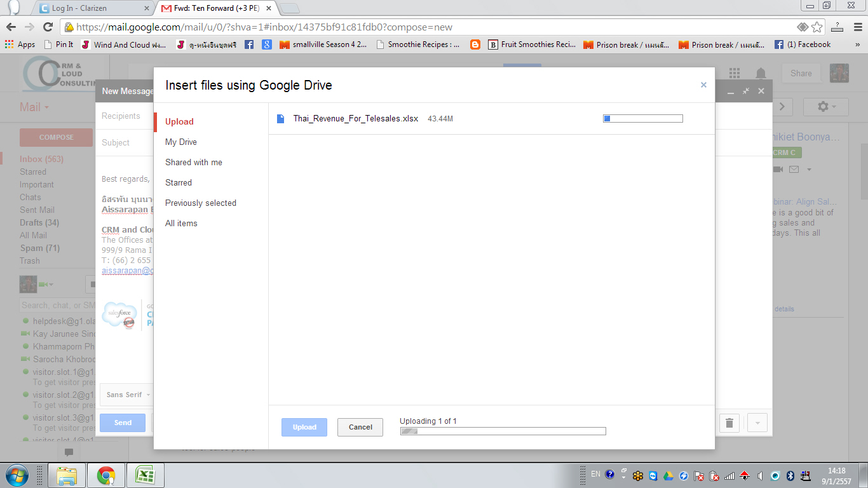This screenshot has width=868, height=488.
Task: Close the Insert files dialog with X
Action: coord(703,85)
